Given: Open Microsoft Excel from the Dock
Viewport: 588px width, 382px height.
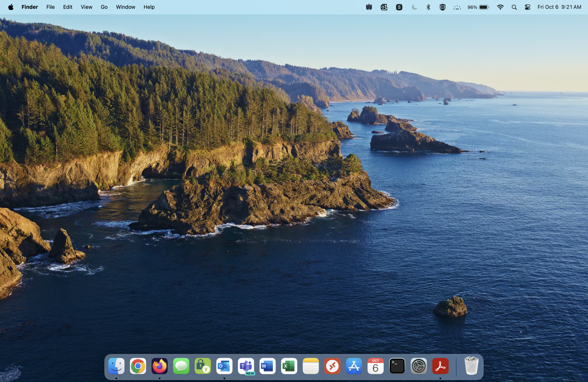Looking at the screenshot, I should 289,366.
